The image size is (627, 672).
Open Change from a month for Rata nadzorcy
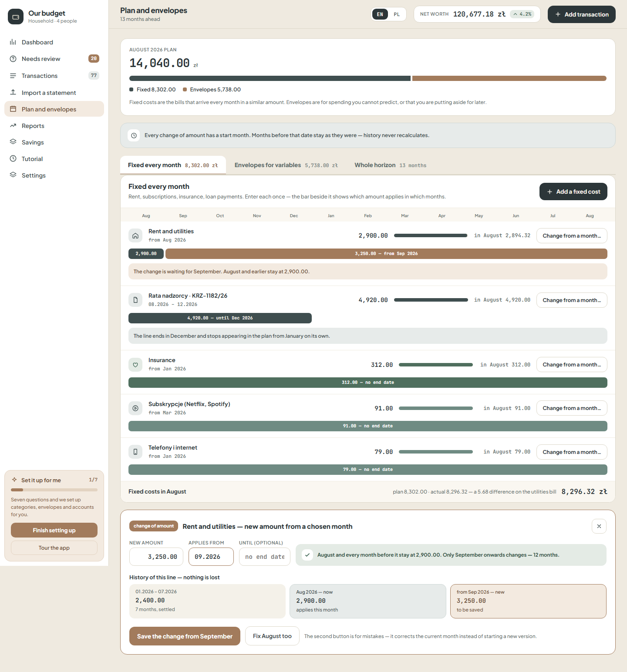(x=572, y=300)
